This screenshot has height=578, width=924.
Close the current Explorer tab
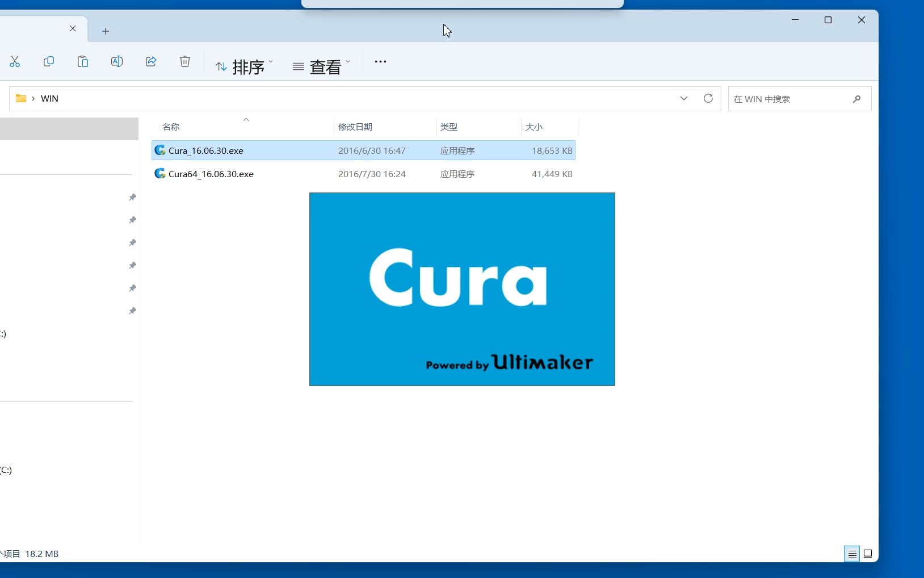click(73, 28)
